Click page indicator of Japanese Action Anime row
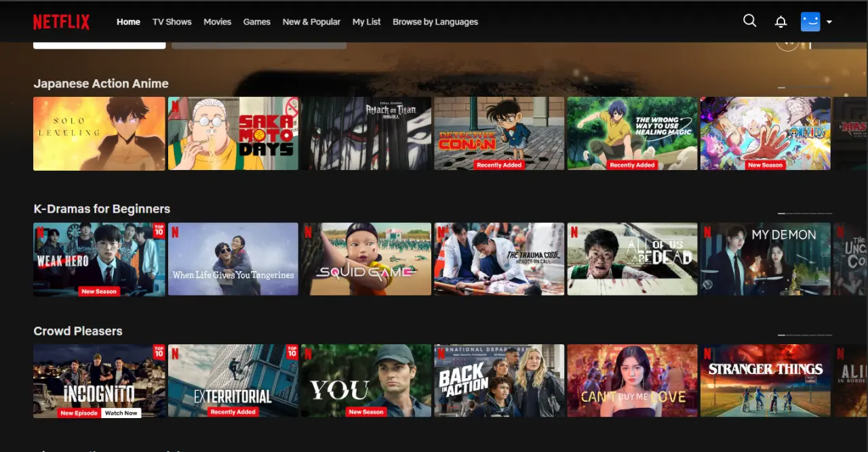 click(x=805, y=88)
